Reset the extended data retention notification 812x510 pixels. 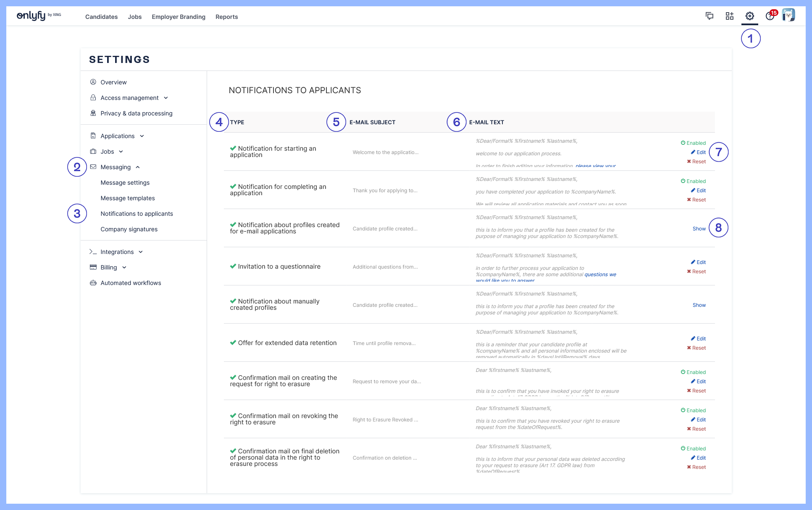coord(696,348)
